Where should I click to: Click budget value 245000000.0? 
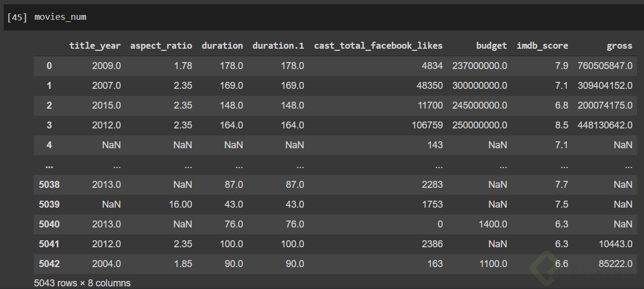pos(480,105)
